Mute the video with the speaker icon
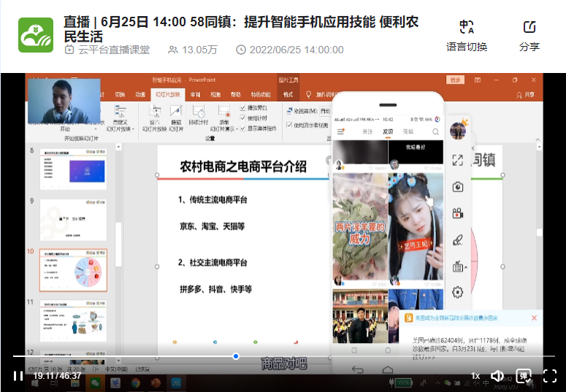 pyautogui.click(x=498, y=376)
